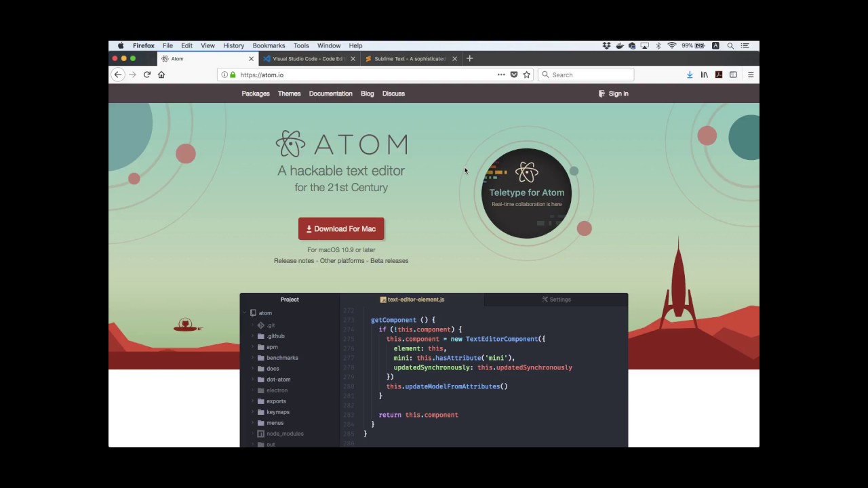Go back with the browser back arrow

pyautogui.click(x=118, y=75)
